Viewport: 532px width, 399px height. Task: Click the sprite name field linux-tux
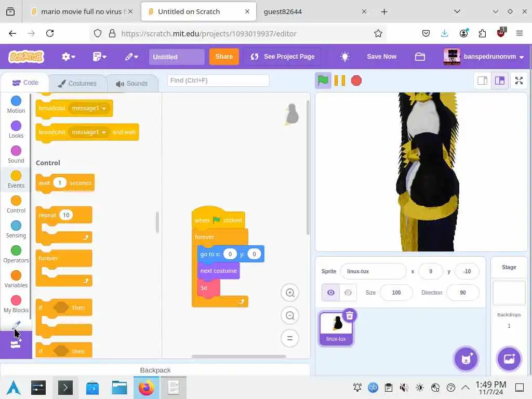[373, 271]
